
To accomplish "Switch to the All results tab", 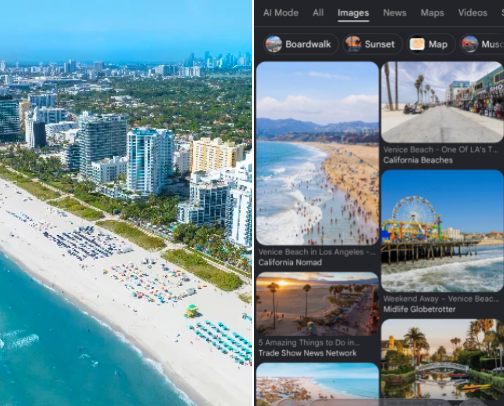I will [x=318, y=13].
